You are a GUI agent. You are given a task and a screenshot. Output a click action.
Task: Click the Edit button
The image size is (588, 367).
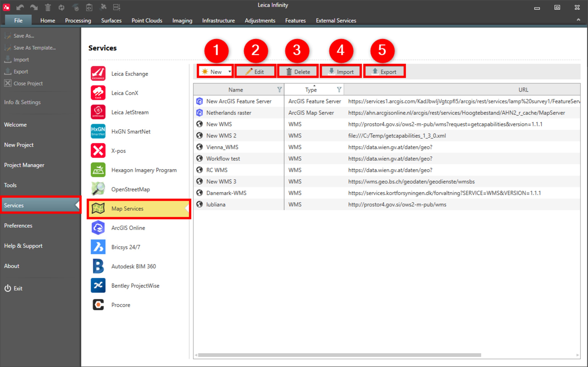(255, 71)
